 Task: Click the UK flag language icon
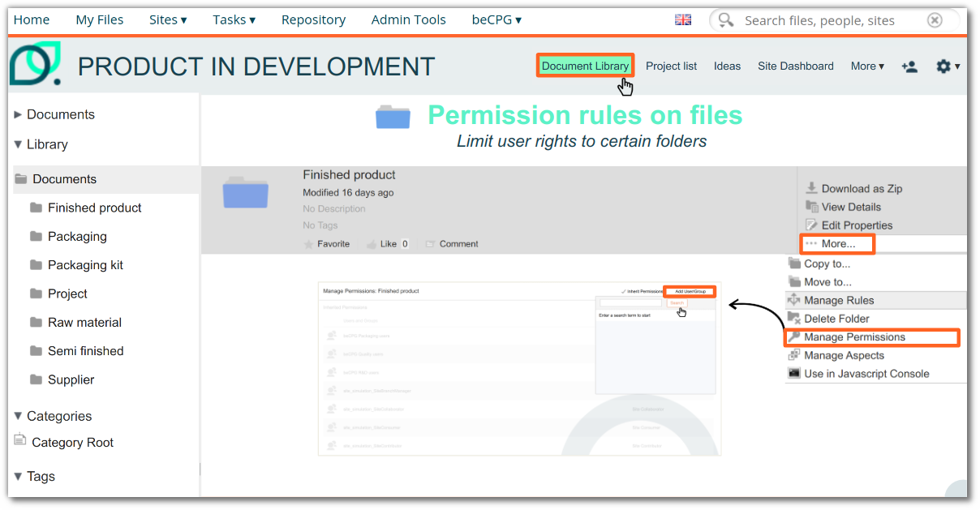[x=683, y=20]
